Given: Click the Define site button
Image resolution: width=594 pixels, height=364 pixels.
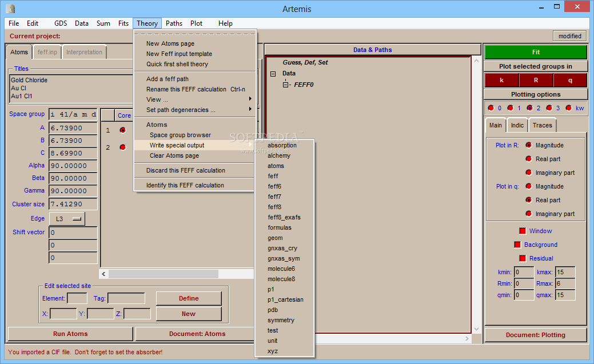Looking at the screenshot, I should click(x=189, y=298).
